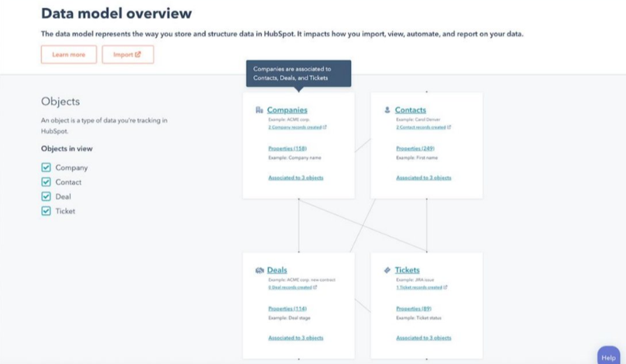Image resolution: width=626 pixels, height=364 pixels.
Task: View Companies Properties (158) link
Action: 287,148
